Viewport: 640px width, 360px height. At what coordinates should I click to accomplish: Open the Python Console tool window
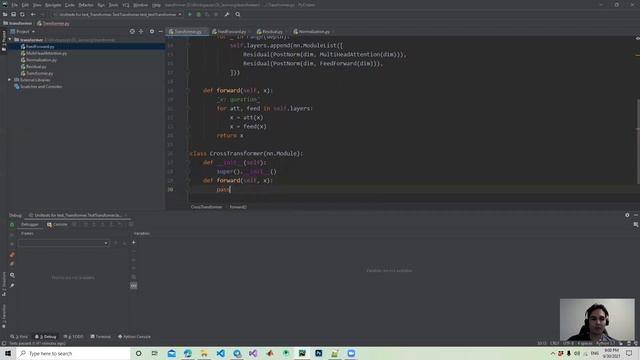point(134,337)
